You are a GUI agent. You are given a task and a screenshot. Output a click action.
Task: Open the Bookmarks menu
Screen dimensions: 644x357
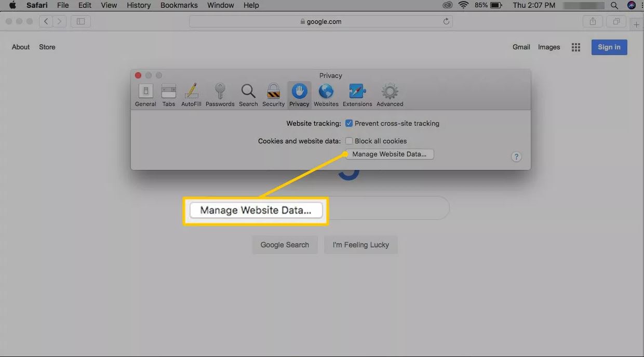coord(179,5)
